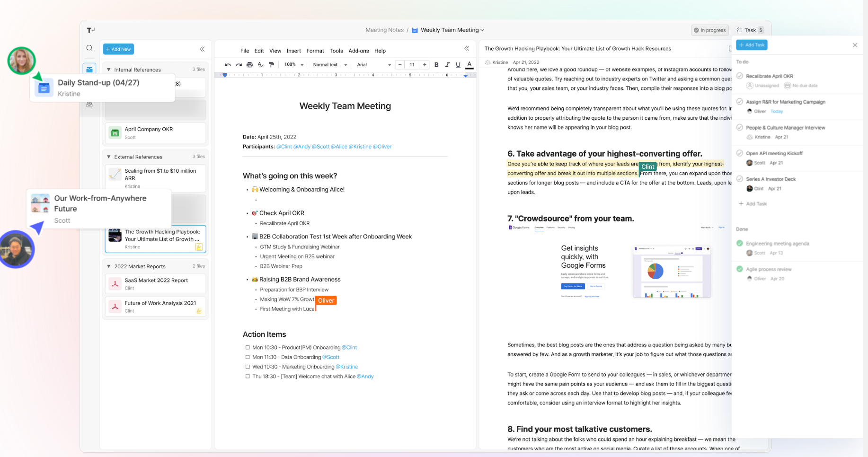This screenshot has width=868, height=457.
Task: Click the font size 11 field
Action: pyautogui.click(x=412, y=65)
